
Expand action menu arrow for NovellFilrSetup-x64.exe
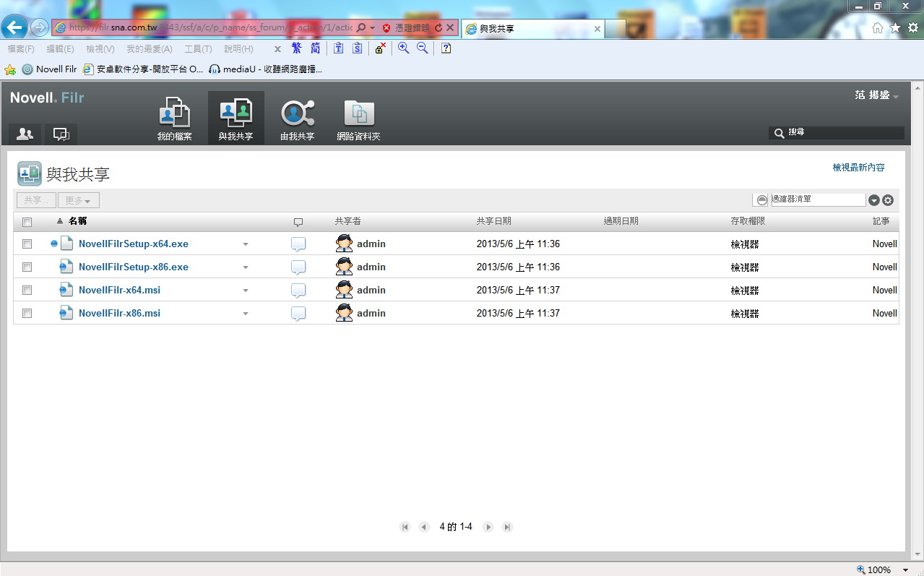(x=246, y=244)
